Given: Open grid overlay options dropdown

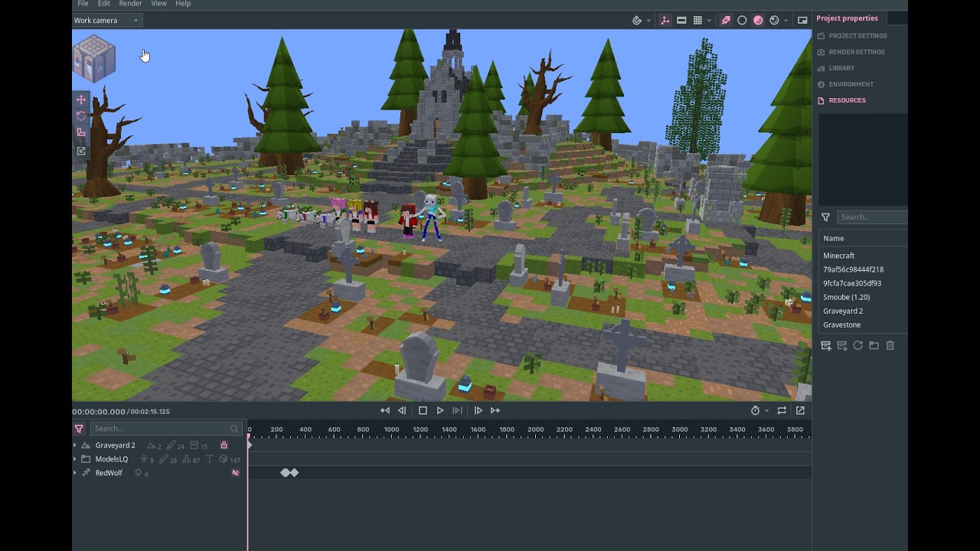Looking at the screenshot, I should [x=709, y=21].
